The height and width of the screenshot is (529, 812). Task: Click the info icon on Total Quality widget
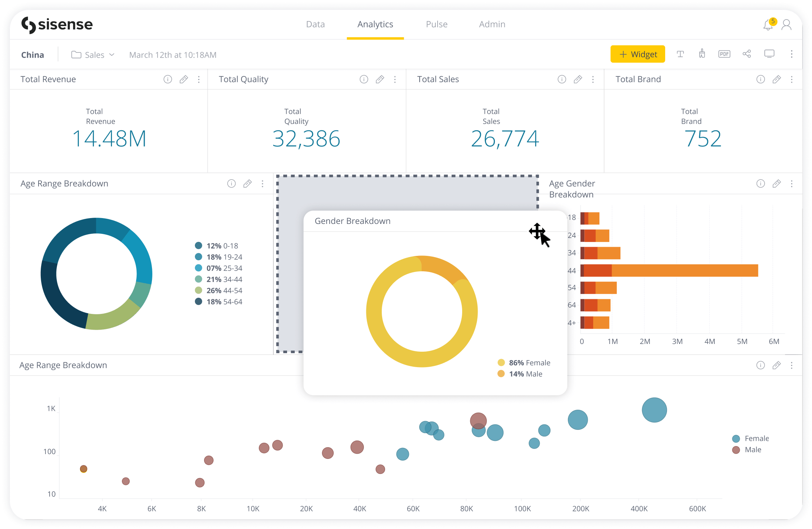tap(363, 78)
